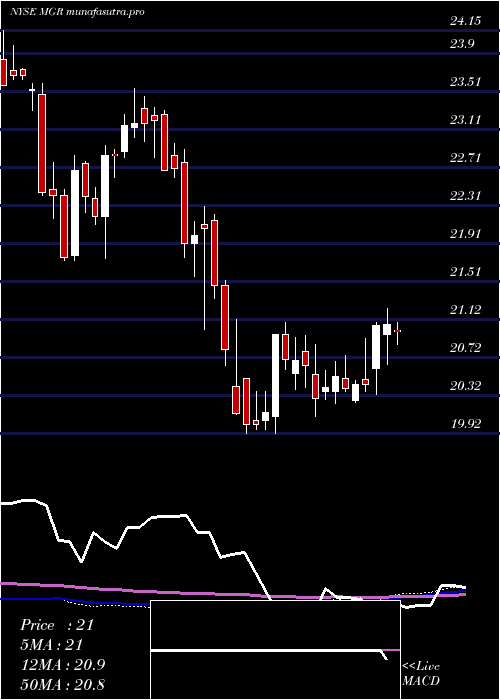Select the 12MA : 20.9 readout
500x700 pixels.
(x=62, y=665)
